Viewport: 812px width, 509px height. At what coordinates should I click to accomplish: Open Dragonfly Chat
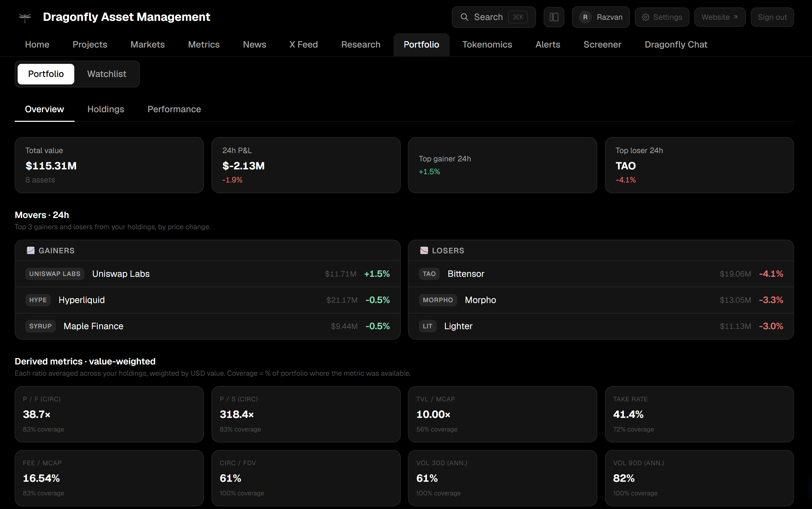(x=676, y=44)
